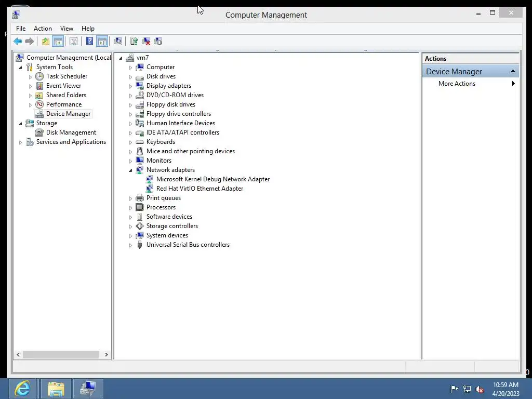Select the Performance icon

(x=39, y=104)
